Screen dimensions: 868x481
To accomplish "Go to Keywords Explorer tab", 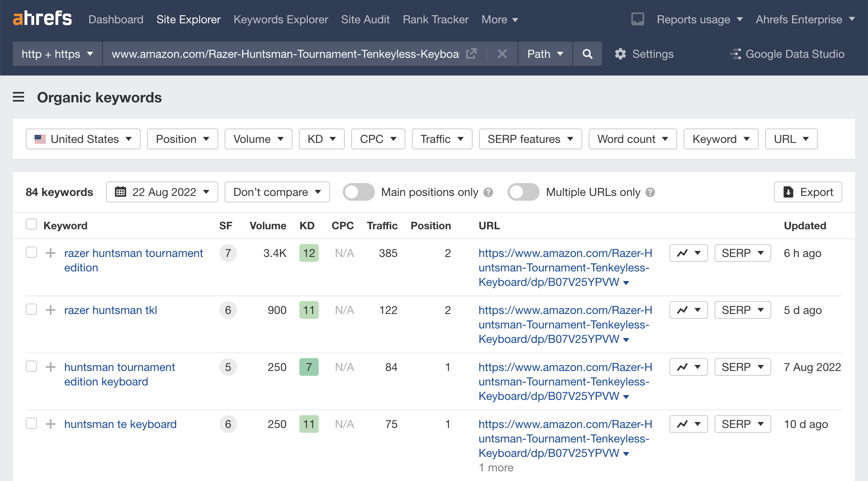I will (280, 19).
